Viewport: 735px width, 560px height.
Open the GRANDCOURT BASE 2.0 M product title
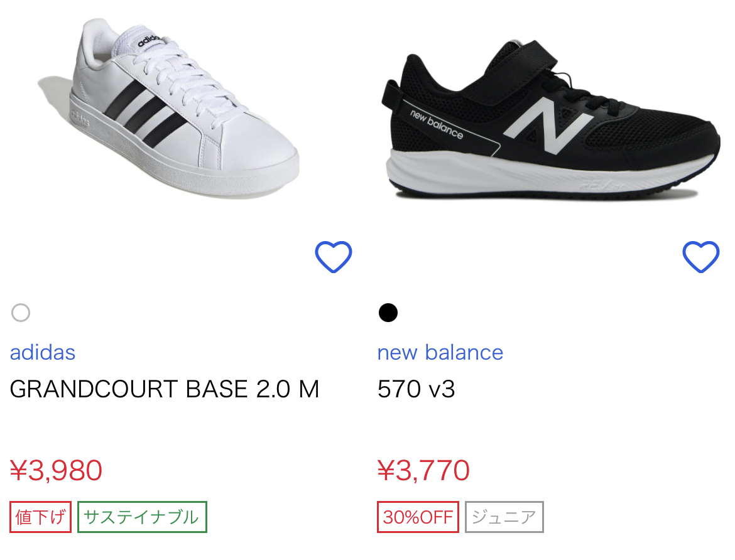point(165,390)
